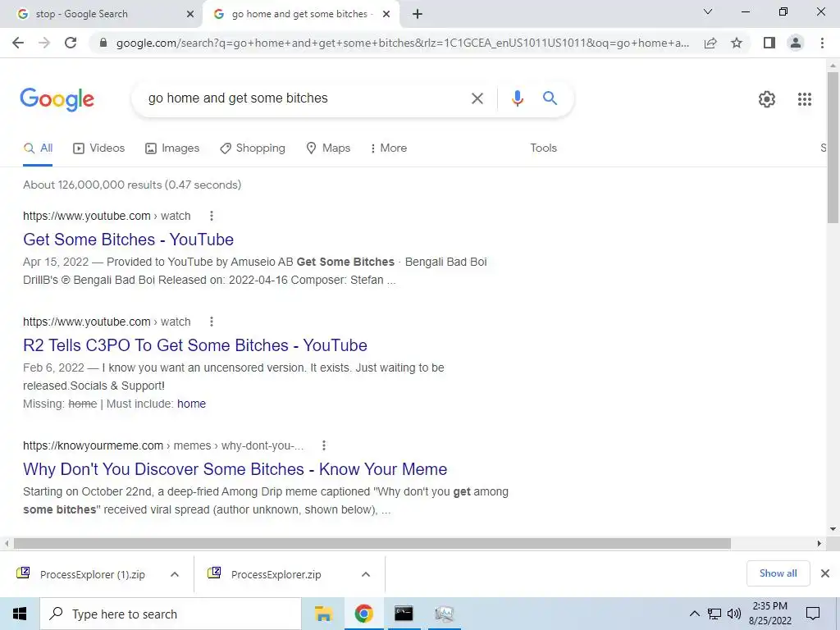The width and height of the screenshot is (840, 630).
Task: Click the horizontal scrollbar thumb
Action: (372, 543)
